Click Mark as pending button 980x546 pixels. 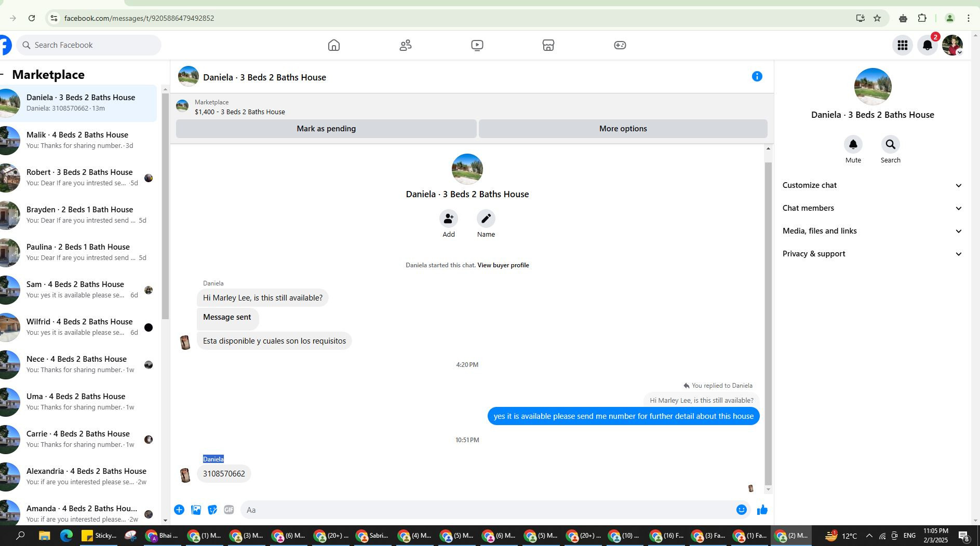pyautogui.click(x=326, y=129)
